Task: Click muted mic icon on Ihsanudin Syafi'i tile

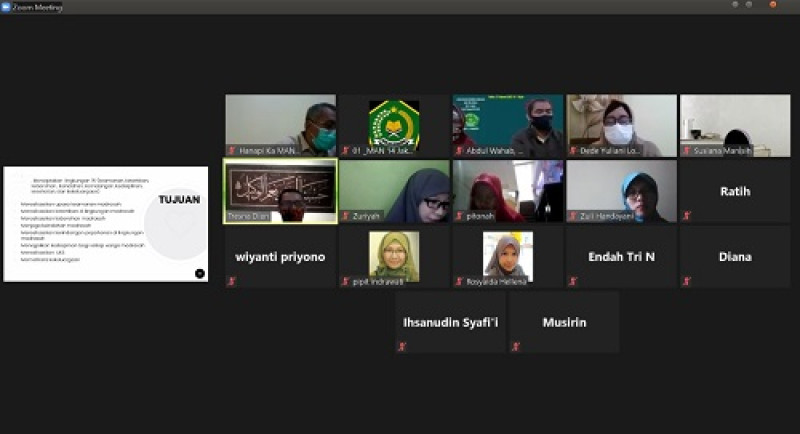Action: pos(402,347)
